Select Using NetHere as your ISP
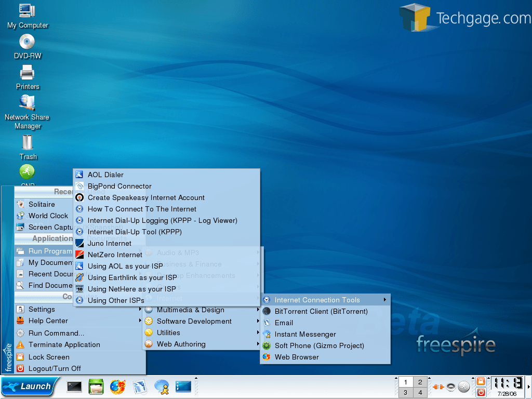 pyautogui.click(x=167, y=289)
